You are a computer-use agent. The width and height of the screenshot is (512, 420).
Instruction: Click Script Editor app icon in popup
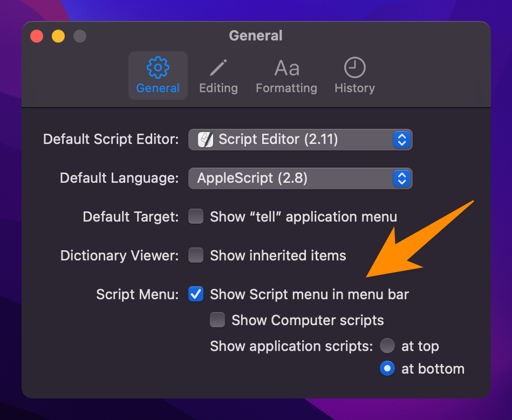(x=206, y=140)
